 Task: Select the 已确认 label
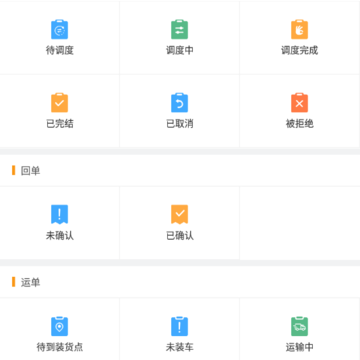point(180,236)
